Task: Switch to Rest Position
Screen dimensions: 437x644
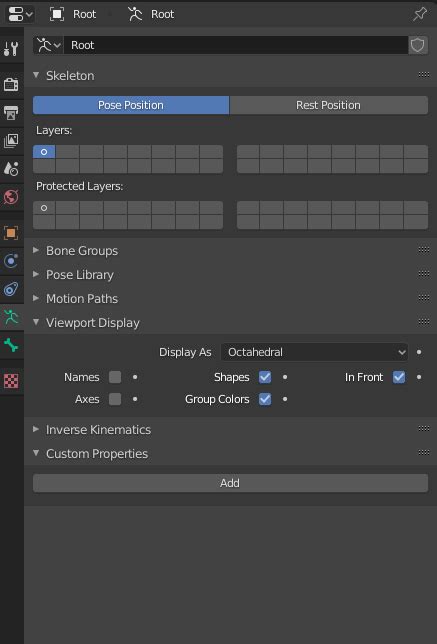Action: (329, 105)
